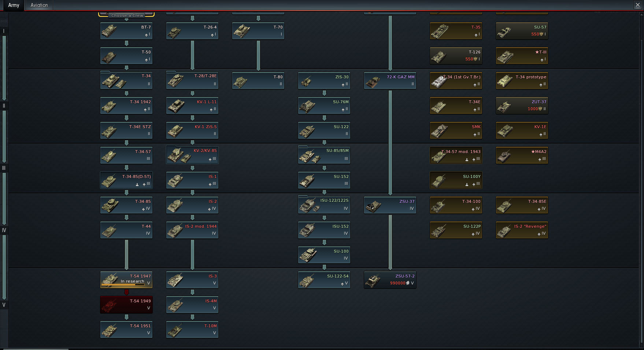The image size is (644, 350).
Task: Select the ZUT-37 anti-air icon
Action: point(504,107)
